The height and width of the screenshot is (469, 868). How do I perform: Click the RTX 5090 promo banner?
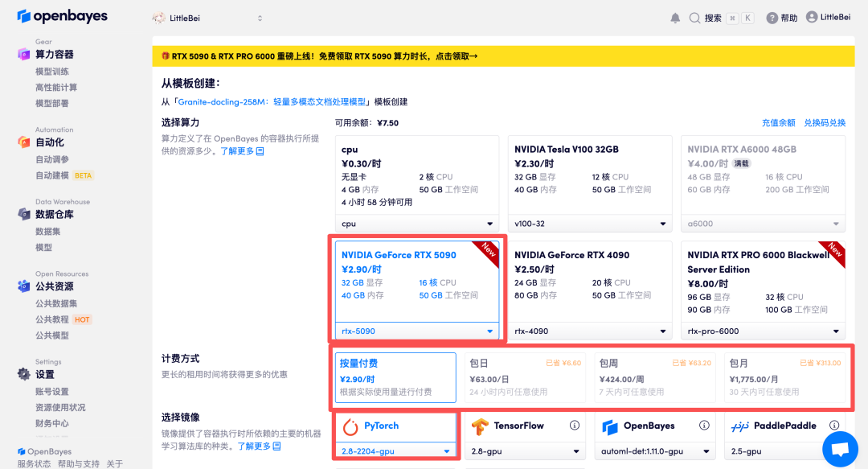pyautogui.click(x=503, y=56)
